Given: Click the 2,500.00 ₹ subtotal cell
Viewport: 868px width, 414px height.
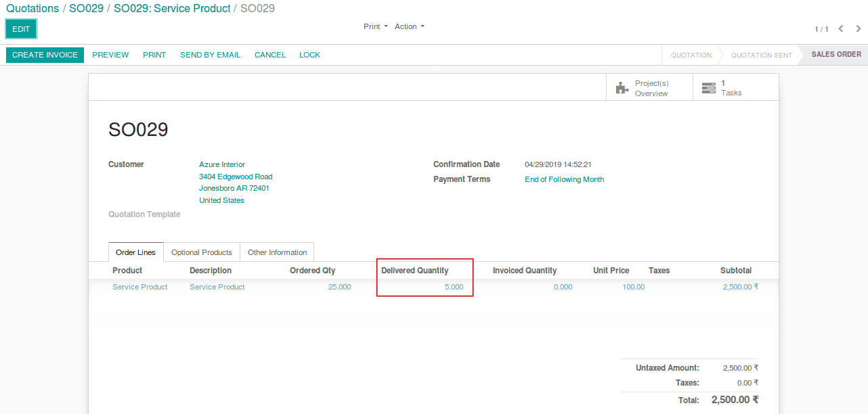Looking at the screenshot, I should (x=741, y=287).
